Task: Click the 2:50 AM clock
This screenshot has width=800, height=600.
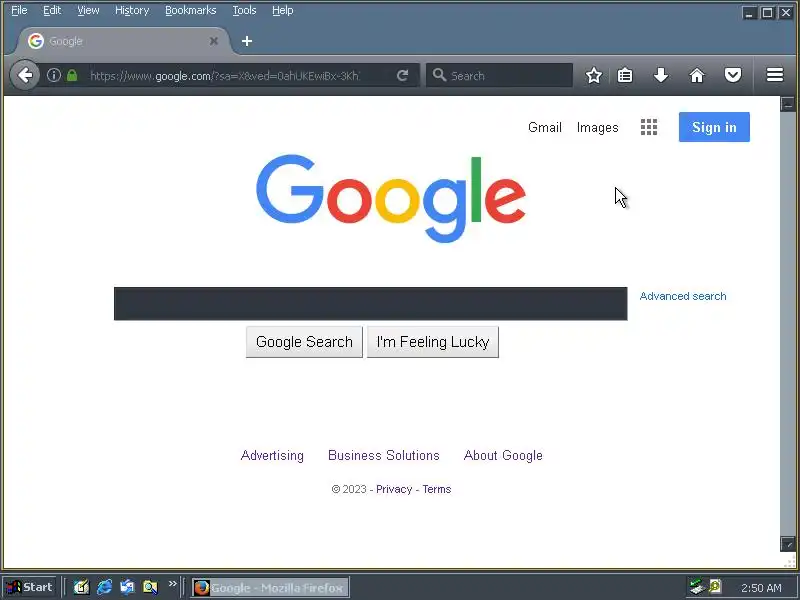Action: point(761,588)
